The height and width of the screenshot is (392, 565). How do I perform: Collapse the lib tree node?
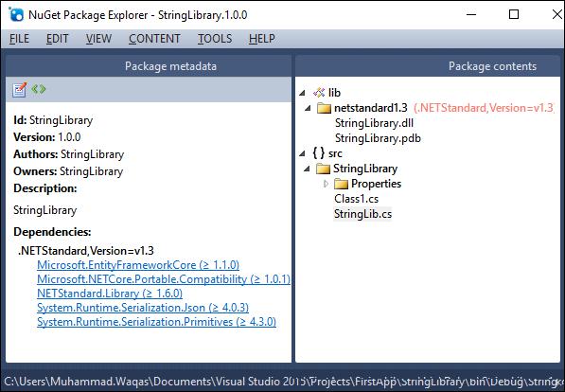click(x=302, y=93)
